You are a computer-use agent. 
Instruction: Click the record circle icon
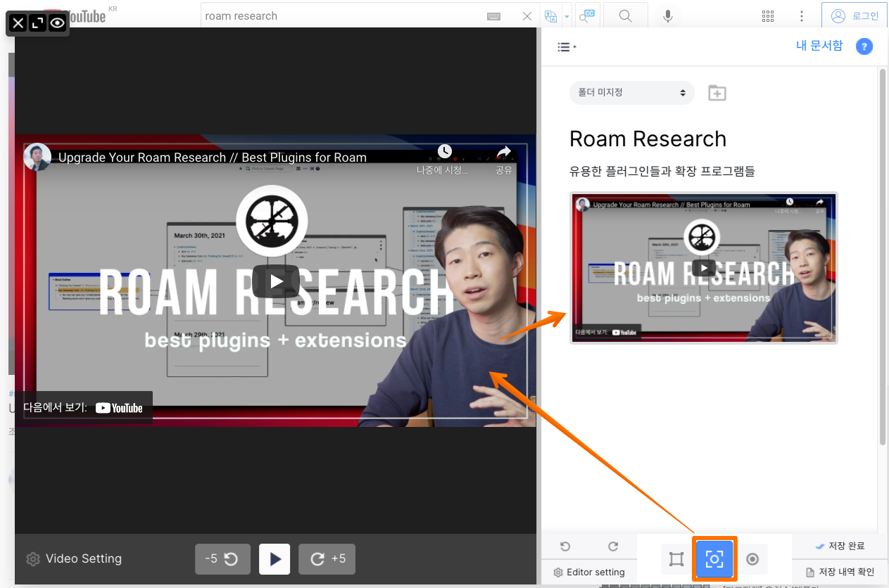[752, 559]
